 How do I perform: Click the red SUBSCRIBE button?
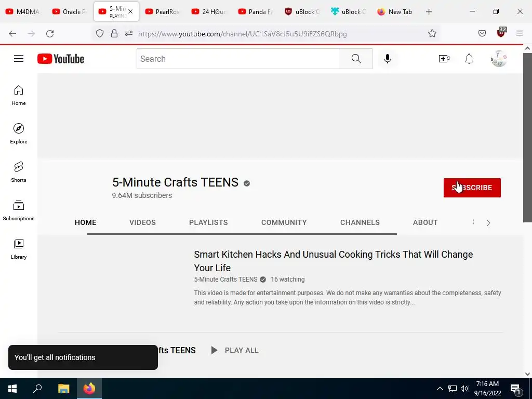(x=472, y=188)
